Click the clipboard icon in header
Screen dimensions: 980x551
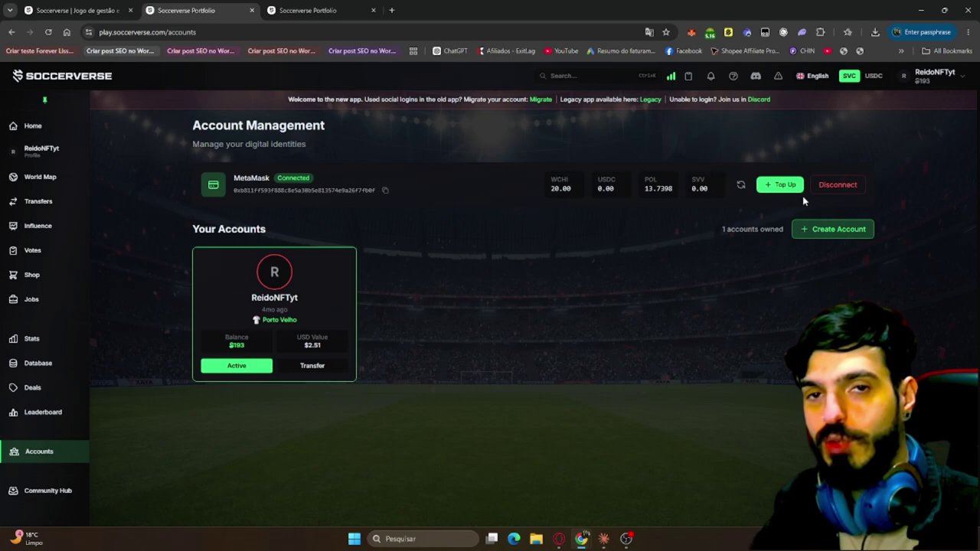688,76
